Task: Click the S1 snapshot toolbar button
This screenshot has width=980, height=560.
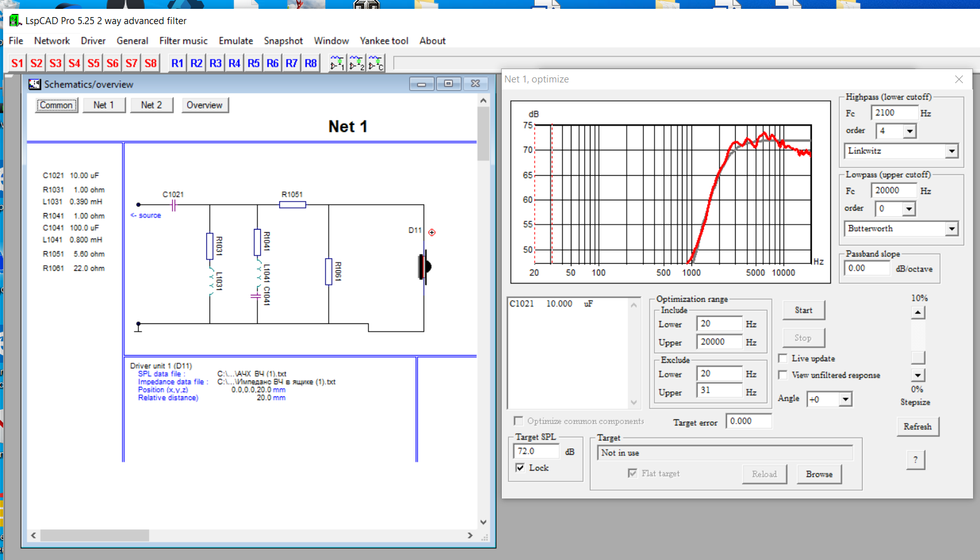Action: point(17,63)
